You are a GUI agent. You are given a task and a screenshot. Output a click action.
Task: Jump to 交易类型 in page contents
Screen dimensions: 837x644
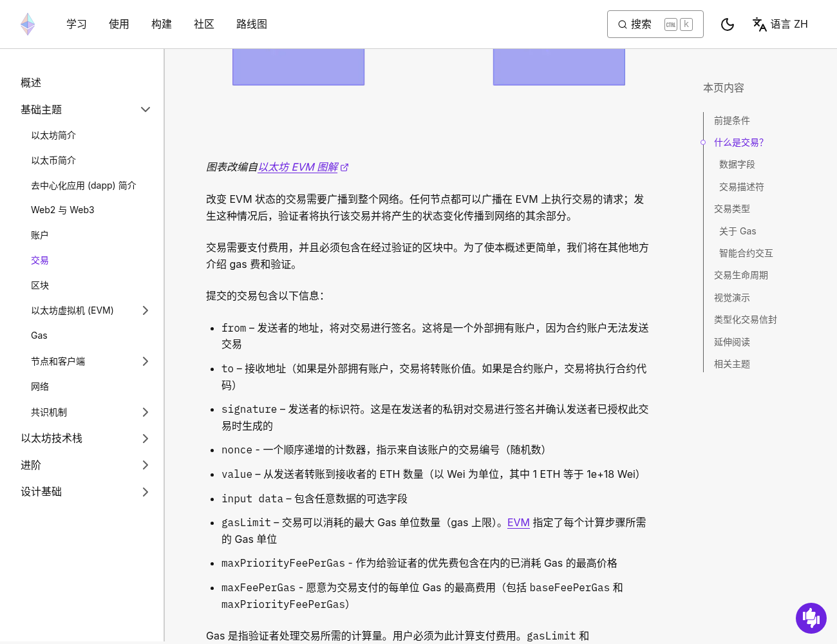732,209
